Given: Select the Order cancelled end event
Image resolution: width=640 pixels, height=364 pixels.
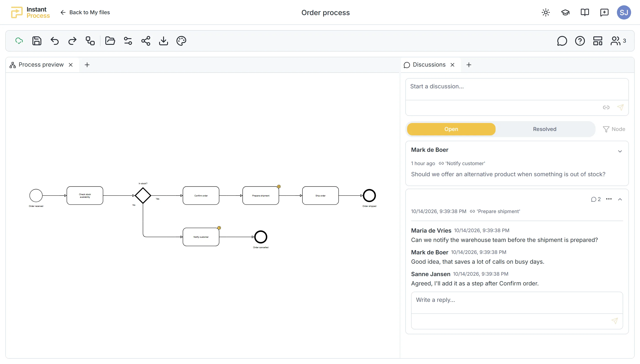Looking at the screenshot, I should tap(260, 237).
